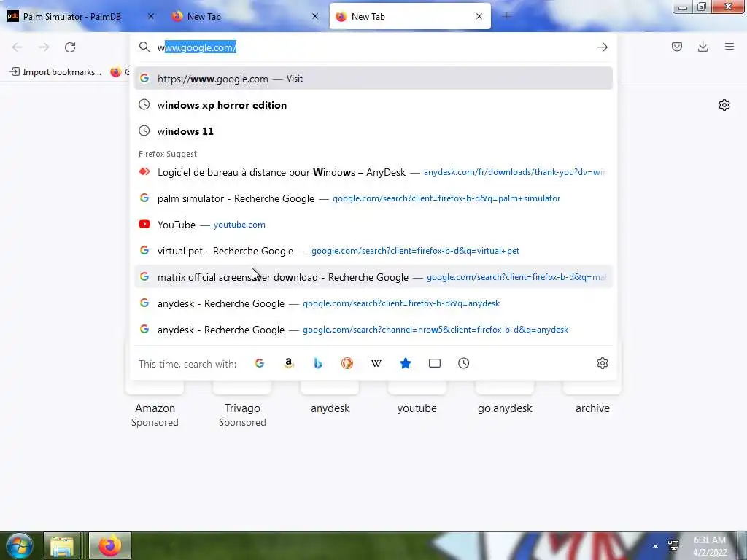The height and width of the screenshot is (560, 747).
Task: Open search settings gear in dropdown
Action: click(x=602, y=363)
